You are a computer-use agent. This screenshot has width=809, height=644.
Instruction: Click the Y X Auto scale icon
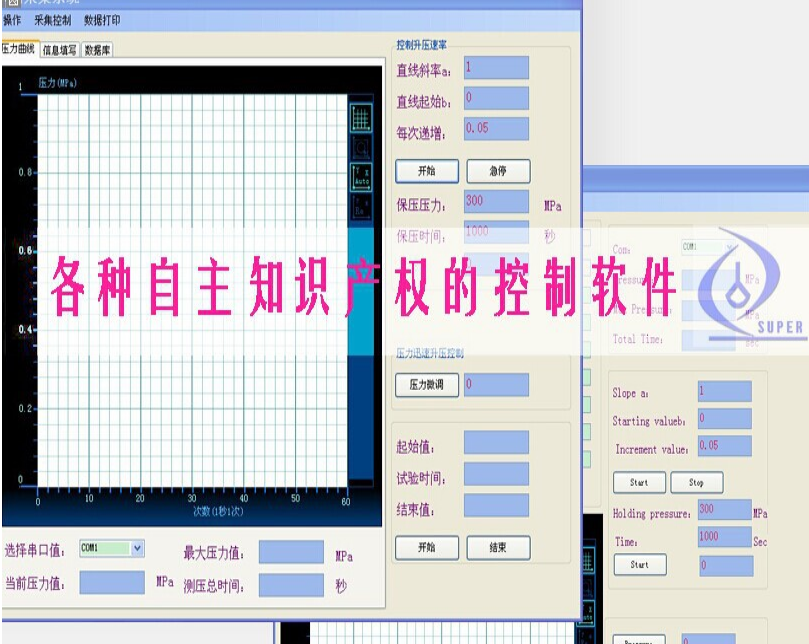click(361, 178)
